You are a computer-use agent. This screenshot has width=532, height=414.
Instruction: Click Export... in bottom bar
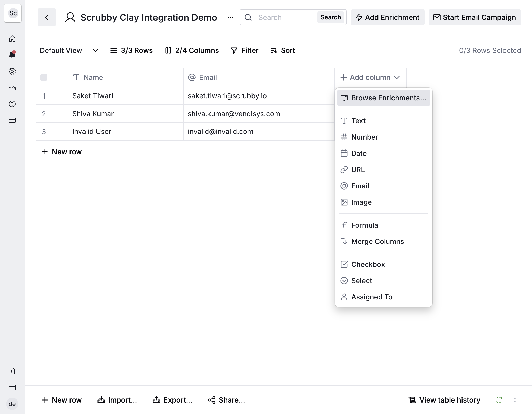tap(172, 400)
